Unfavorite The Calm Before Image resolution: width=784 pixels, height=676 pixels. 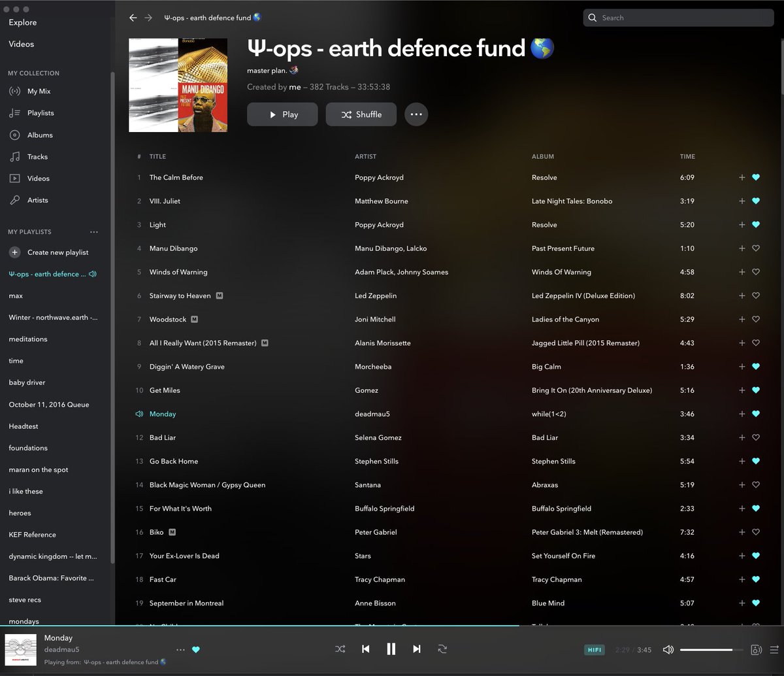pyautogui.click(x=756, y=177)
